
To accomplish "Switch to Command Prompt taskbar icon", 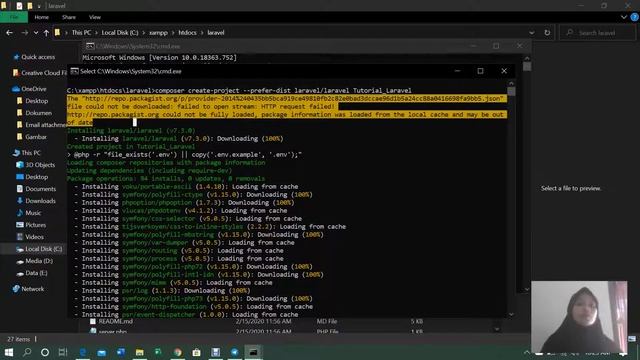I will (x=253, y=352).
